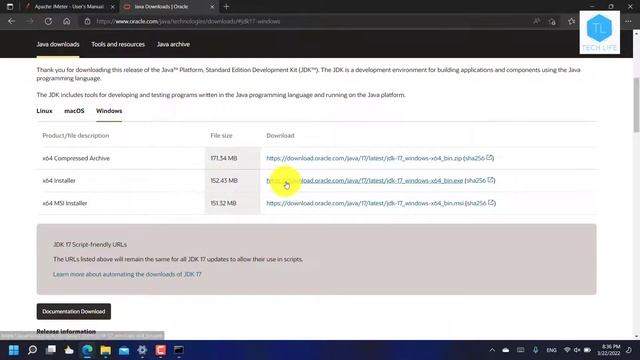The height and width of the screenshot is (360, 640).
Task: Open sha256 for the zip archive
Action: tap(479, 158)
